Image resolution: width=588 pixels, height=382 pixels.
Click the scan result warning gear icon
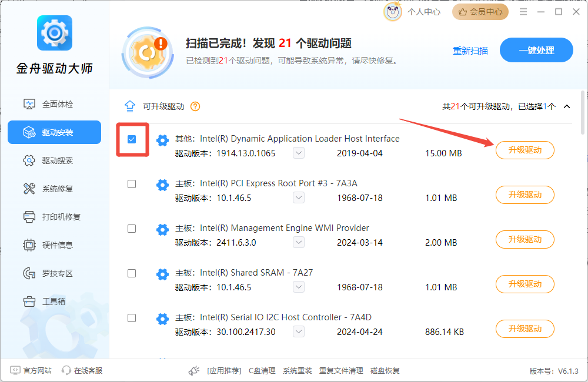coord(148,53)
